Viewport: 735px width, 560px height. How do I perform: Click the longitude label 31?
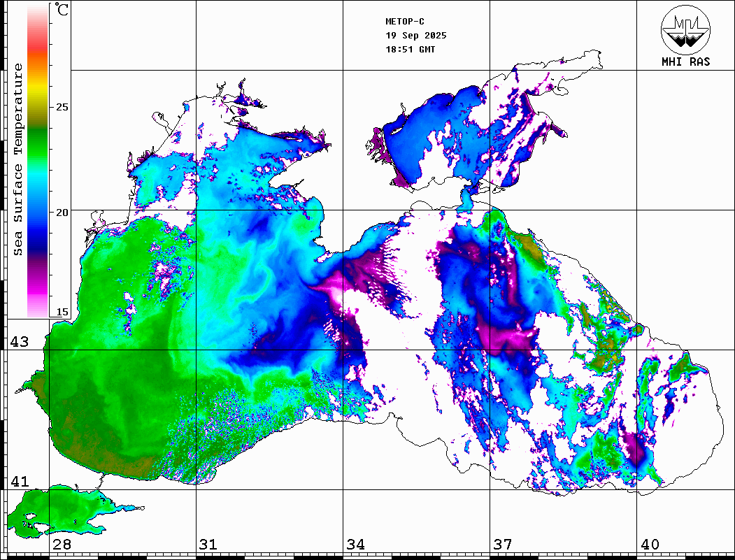tap(208, 545)
